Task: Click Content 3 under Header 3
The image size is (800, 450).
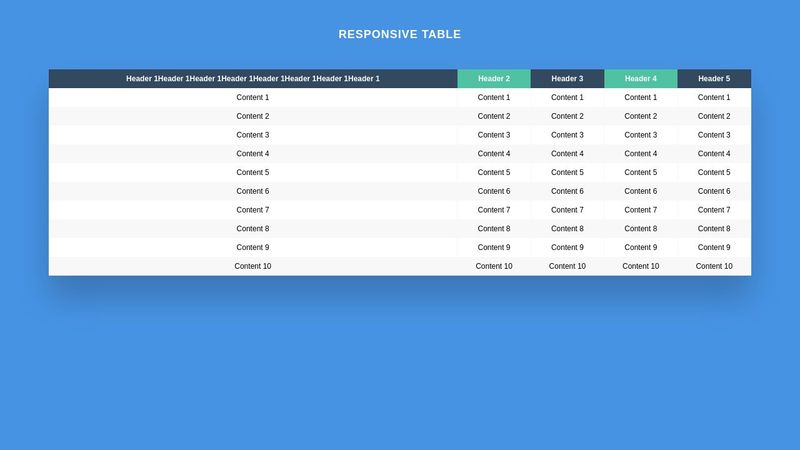Action: (x=567, y=135)
